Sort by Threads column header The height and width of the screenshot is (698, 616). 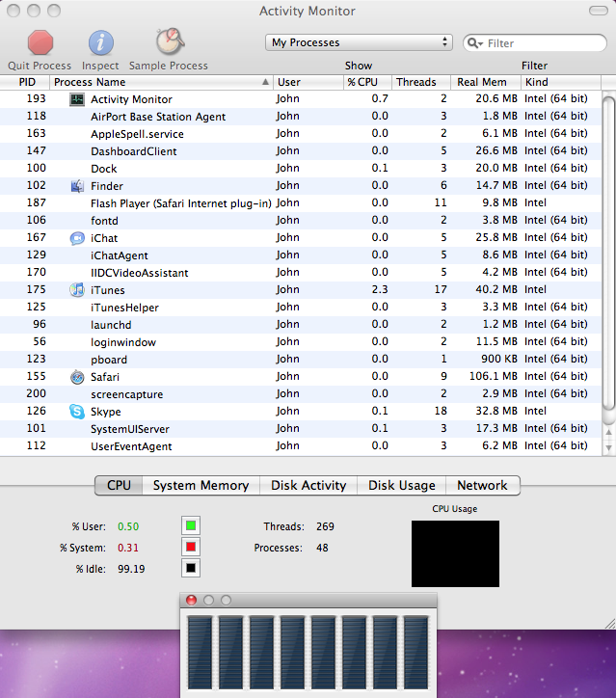tap(421, 82)
